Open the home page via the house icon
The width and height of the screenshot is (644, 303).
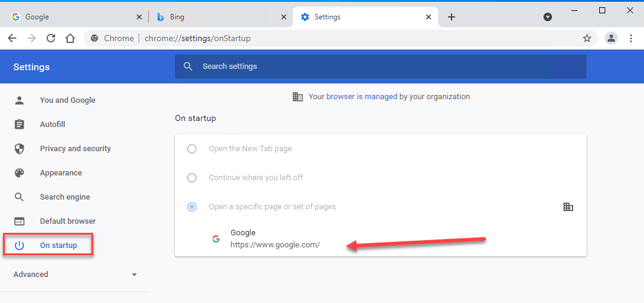point(70,39)
